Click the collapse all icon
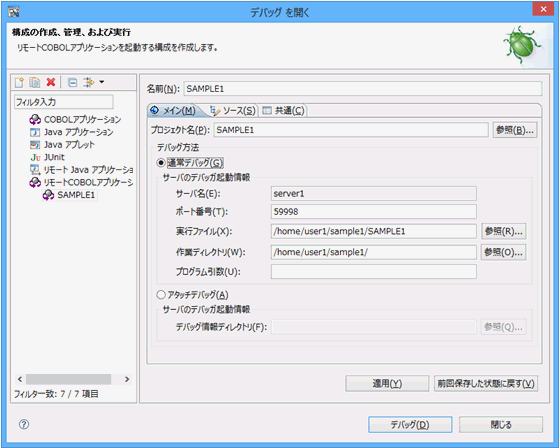The height and width of the screenshot is (448, 560). [x=72, y=83]
